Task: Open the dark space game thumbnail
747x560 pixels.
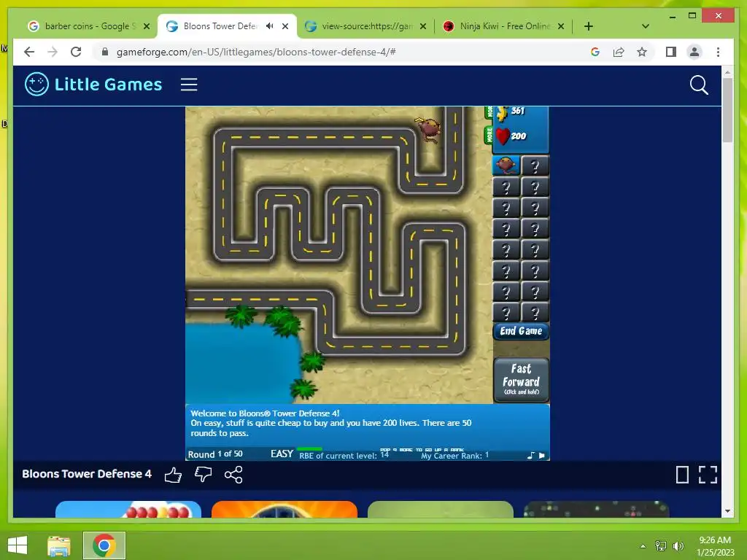Action: [x=597, y=509]
